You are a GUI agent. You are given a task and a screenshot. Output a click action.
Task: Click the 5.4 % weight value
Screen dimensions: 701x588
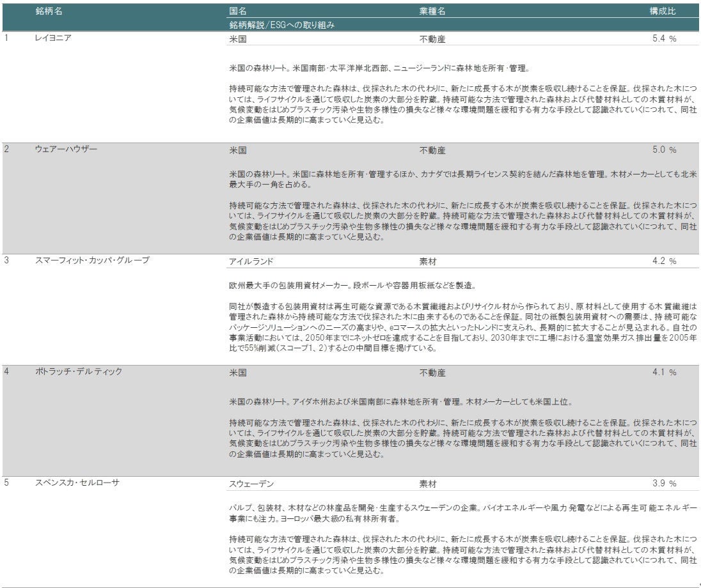[x=664, y=39]
